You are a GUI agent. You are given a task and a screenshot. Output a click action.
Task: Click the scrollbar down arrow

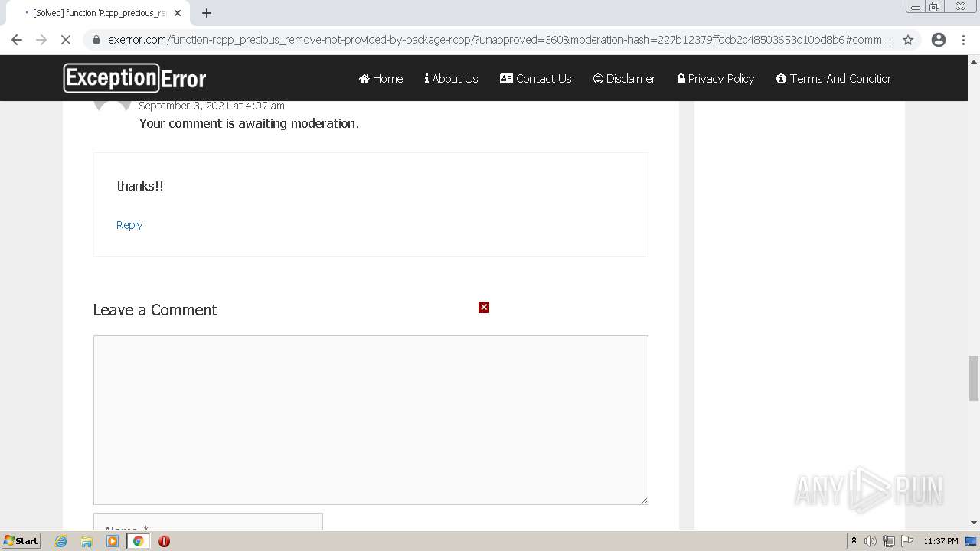click(973, 523)
